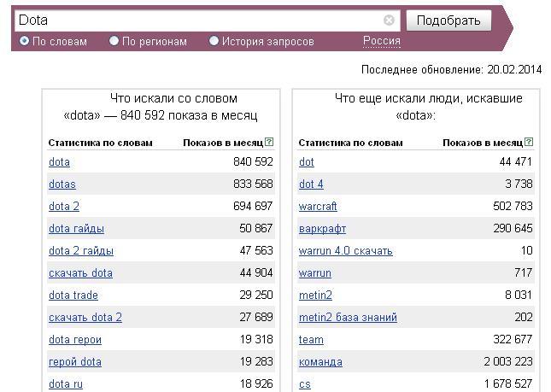
Task: Select the 'По регионам' radio option
Action: [114, 41]
